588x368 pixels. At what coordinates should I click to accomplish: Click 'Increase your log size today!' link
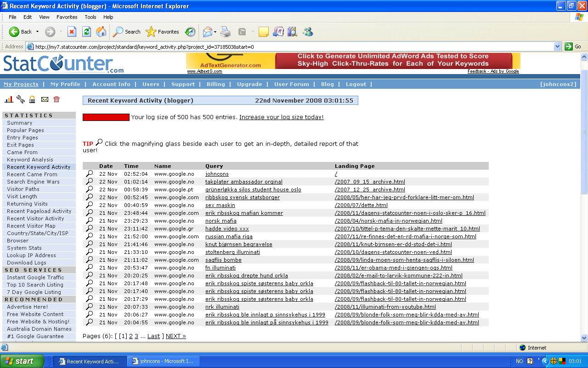tap(282, 117)
